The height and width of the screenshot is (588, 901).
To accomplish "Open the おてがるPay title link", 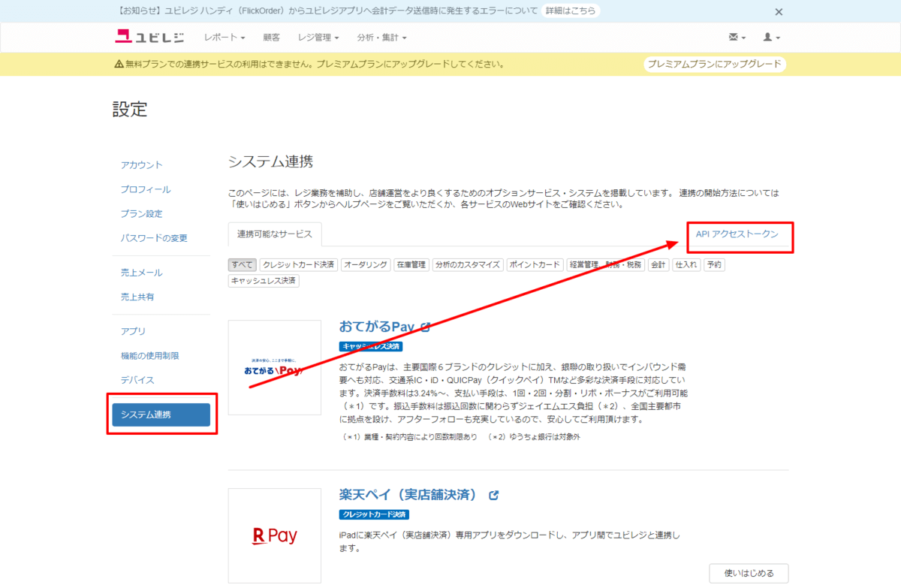I will click(377, 327).
